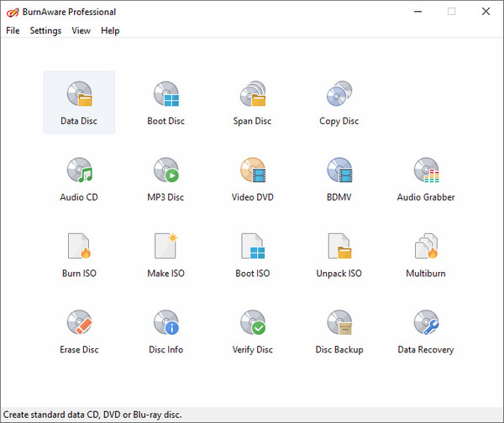Open the Settings menu

[x=45, y=31]
